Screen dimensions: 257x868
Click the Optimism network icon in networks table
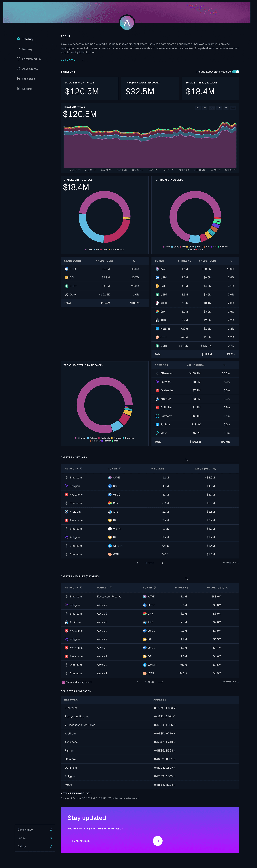[157, 407]
